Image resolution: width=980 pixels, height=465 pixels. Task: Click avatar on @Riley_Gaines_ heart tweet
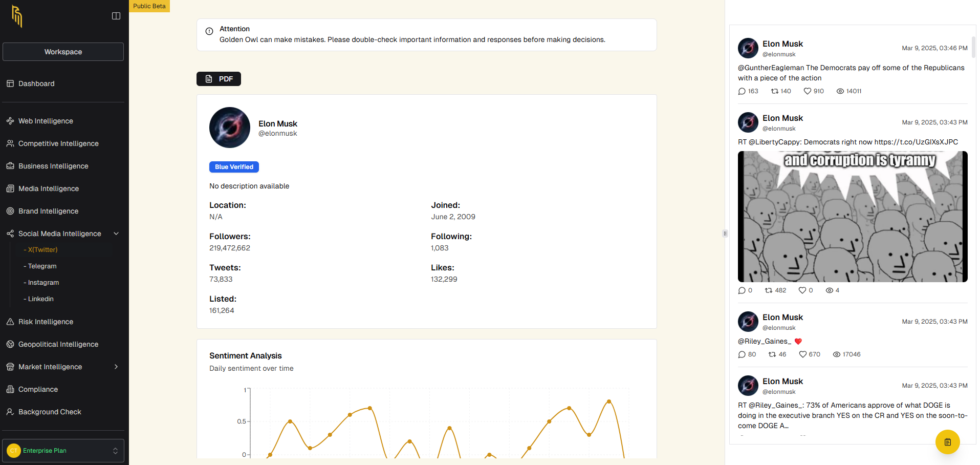point(748,322)
